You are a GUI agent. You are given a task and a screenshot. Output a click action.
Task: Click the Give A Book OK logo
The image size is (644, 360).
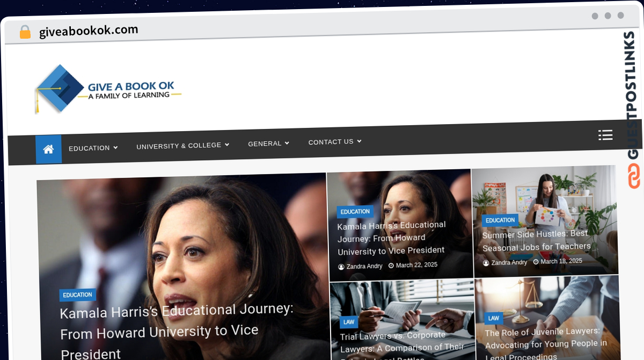click(x=108, y=89)
